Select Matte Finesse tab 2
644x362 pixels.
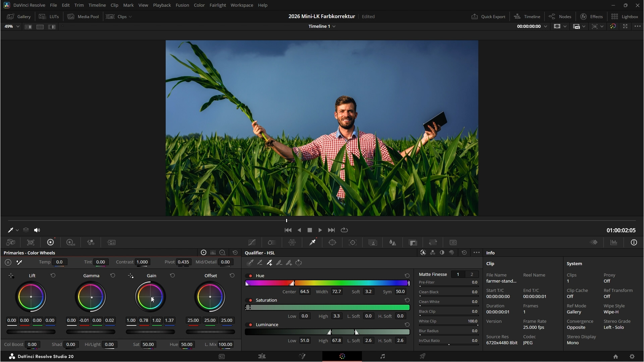tap(472, 274)
